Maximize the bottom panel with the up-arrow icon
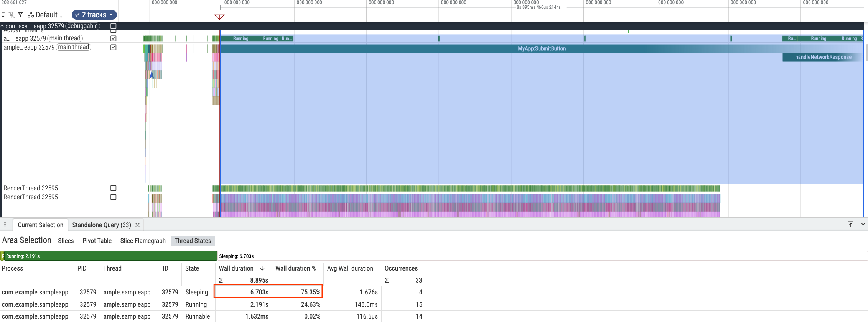The width and height of the screenshot is (868, 329). (850, 224)
